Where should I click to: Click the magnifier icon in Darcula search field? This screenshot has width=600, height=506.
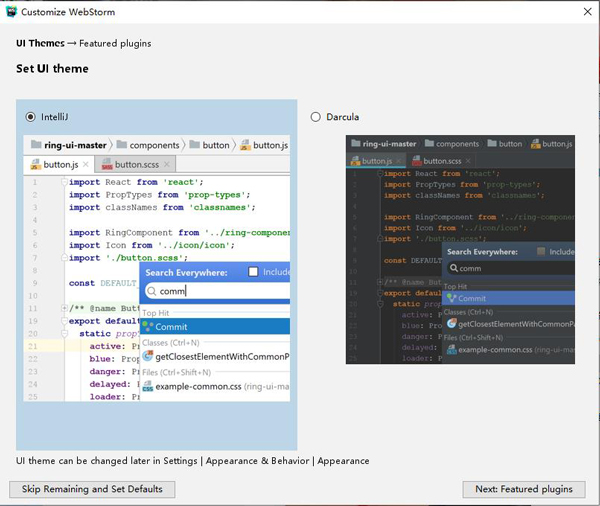coord(454,268)
